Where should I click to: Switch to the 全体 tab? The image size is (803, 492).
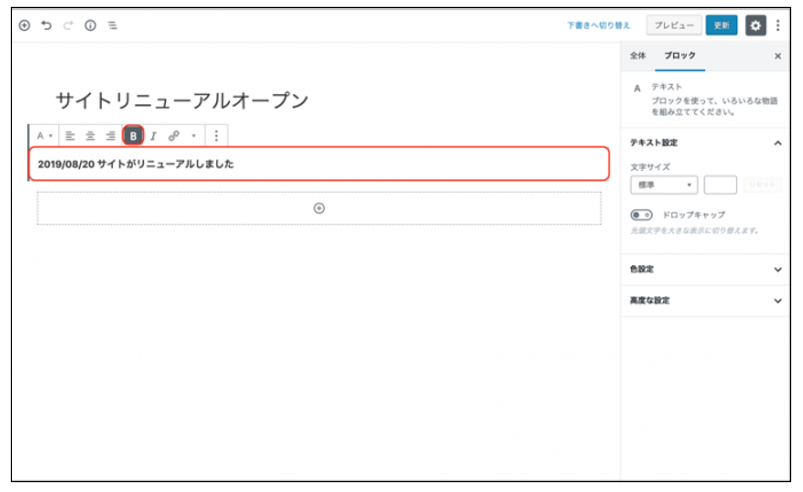638,56
